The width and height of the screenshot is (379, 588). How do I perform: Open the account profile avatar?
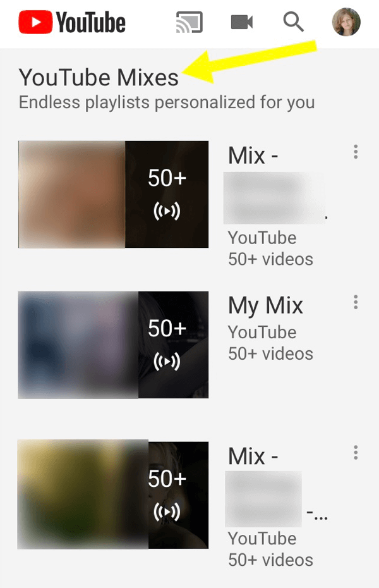point(346,21)
